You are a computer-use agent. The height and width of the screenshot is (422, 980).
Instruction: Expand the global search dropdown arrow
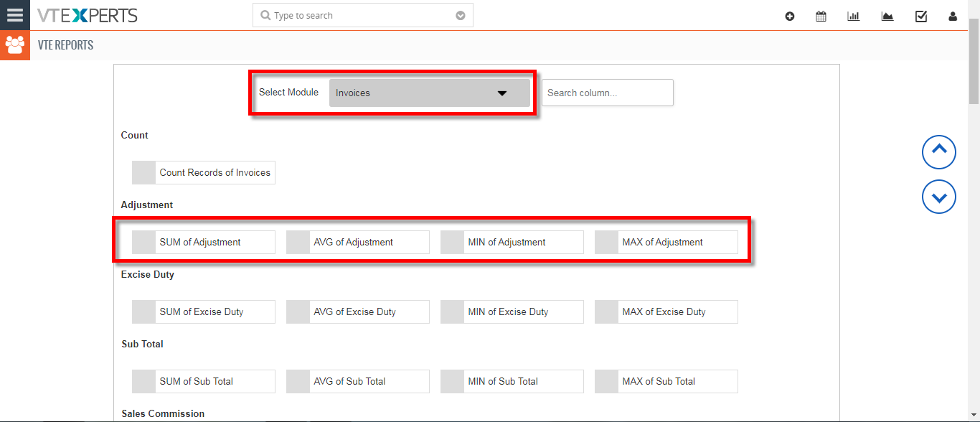tap(461, 15)
